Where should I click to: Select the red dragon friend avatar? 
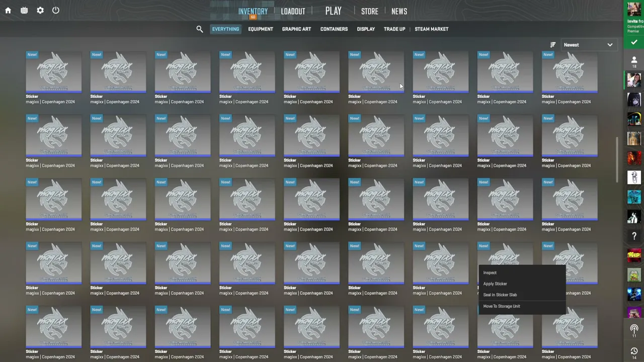coord(634,158)
